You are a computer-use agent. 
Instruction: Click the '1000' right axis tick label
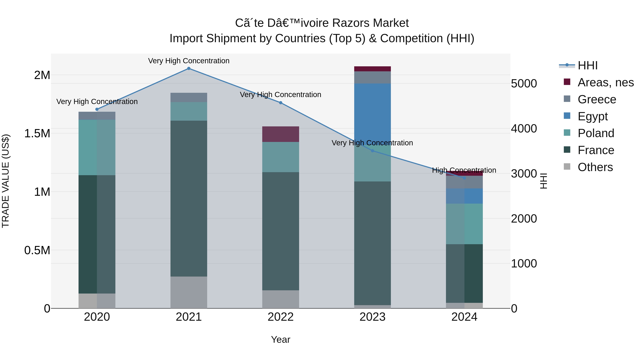coord(524,264)
